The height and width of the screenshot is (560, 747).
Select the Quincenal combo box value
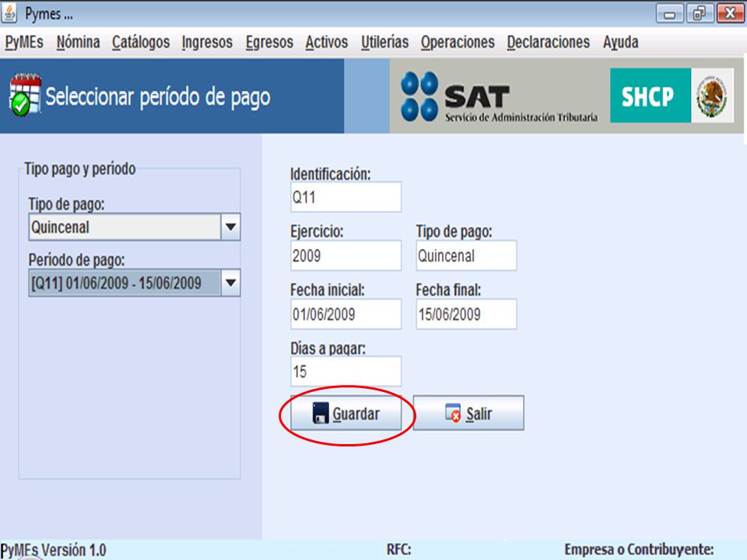pyautogui.click(x=124, y=227)
